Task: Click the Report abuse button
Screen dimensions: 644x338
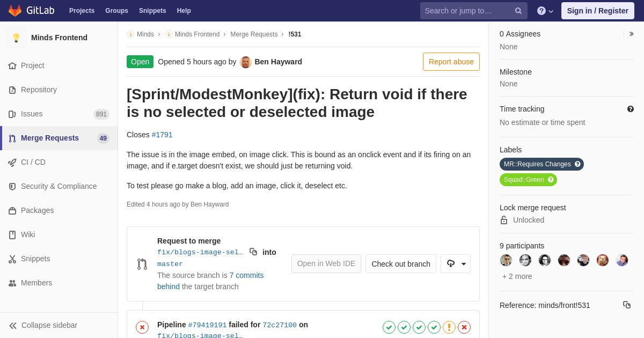Action: coord(451,62)
